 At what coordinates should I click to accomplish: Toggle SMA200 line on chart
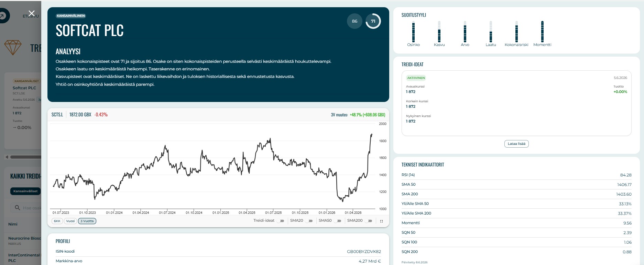(368, 221)
